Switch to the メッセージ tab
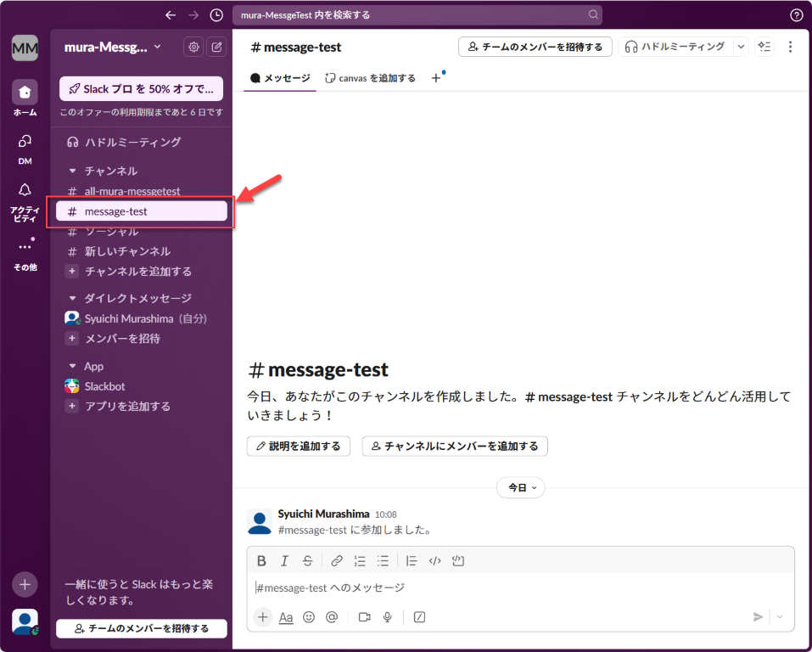The height and width of the screenshot is (652, 812). coord(280,78)
